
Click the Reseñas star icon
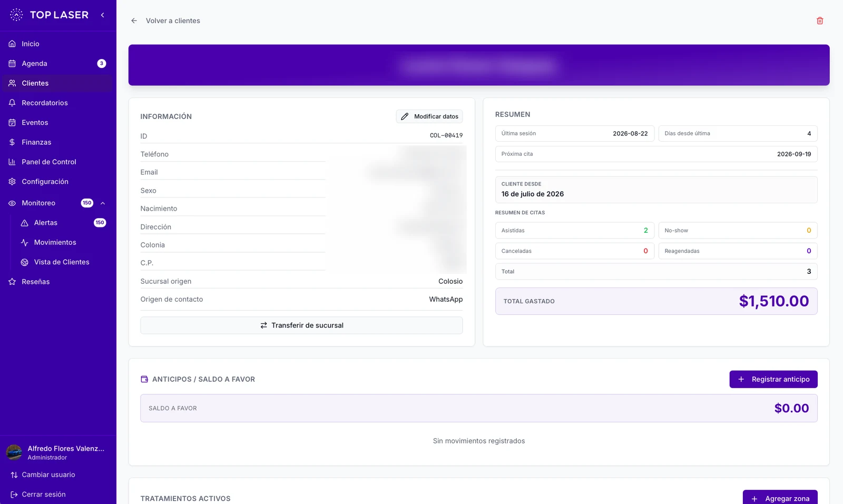[x=12, y=282]
